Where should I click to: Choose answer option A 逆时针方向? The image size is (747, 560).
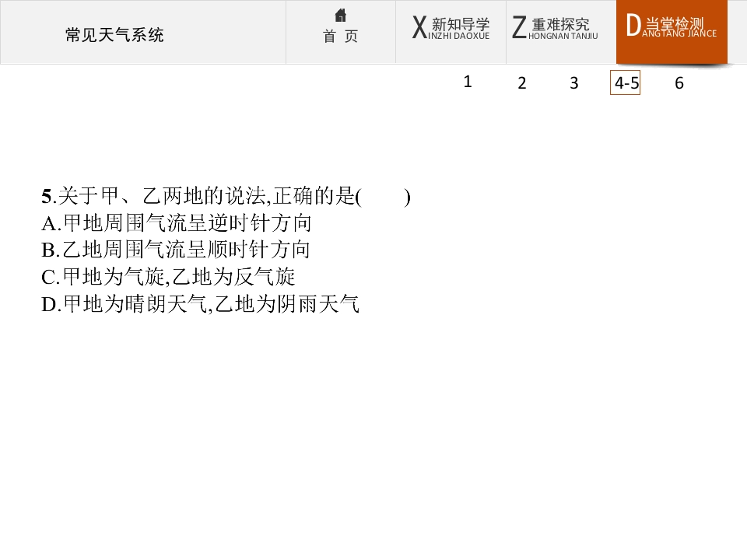pos(177,223)
